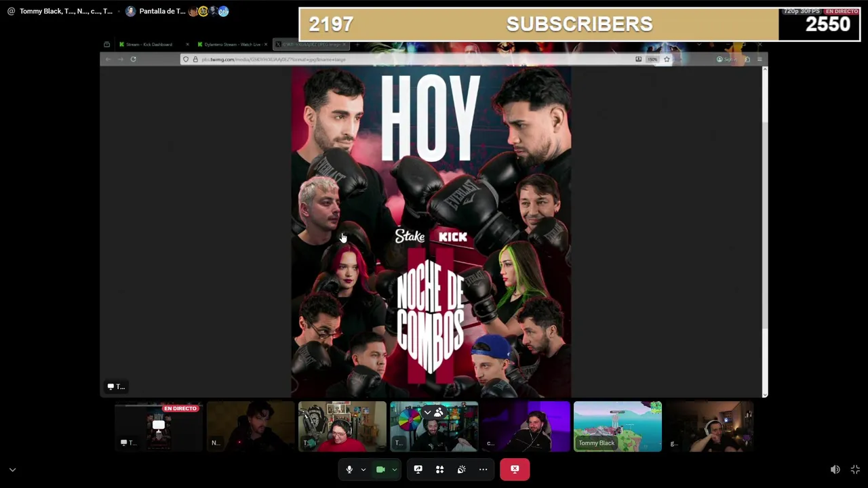This screenshot has height=488, width=868.
Task: Open microphone input options arrow
Action: pos(363,469)
